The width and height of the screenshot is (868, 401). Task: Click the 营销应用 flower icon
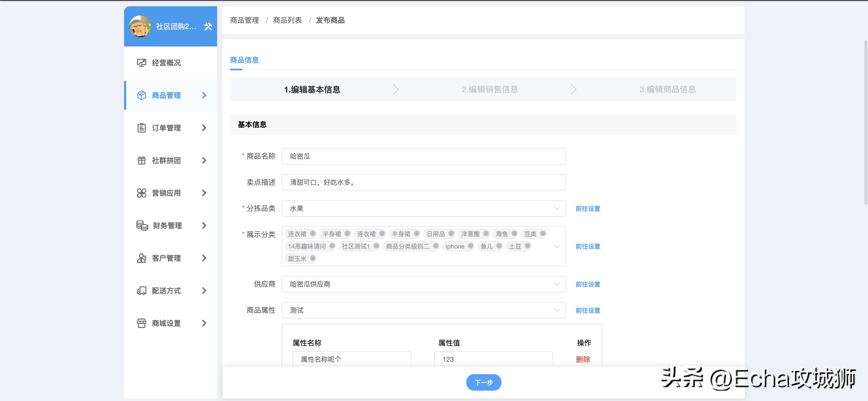click(142, 193)
